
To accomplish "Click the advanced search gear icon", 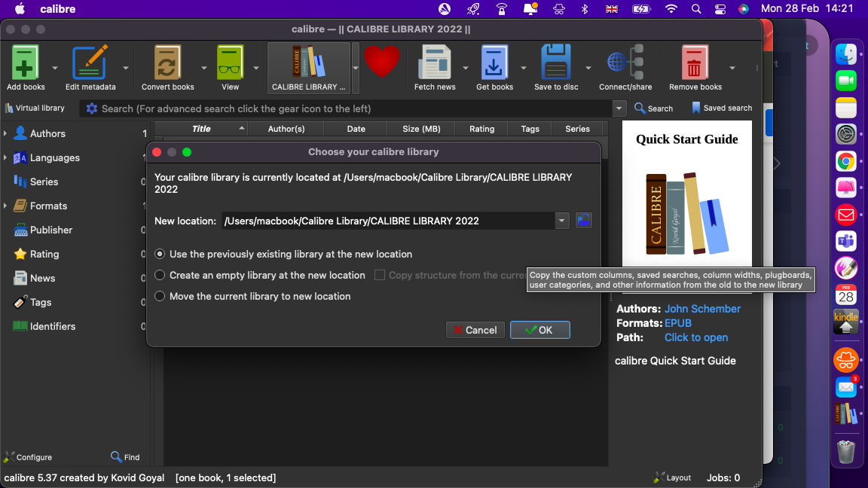I will pyautogui.click(x=92, y=108).
